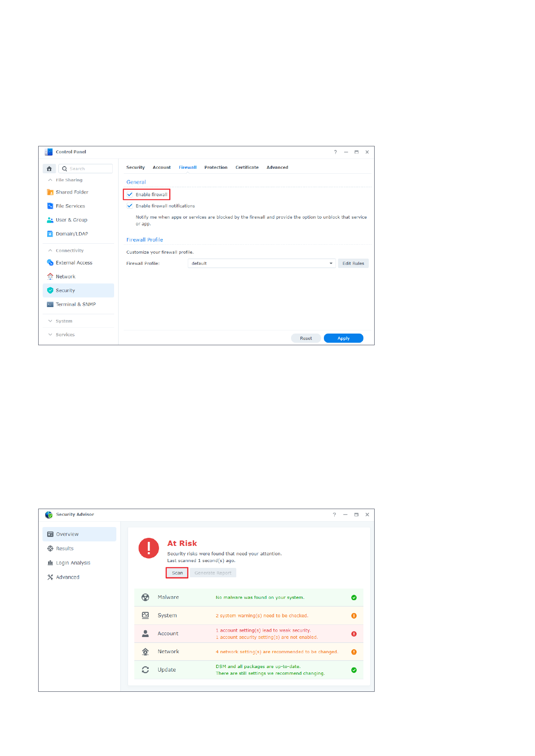Viewport: 535px width, 756px height.
Task: Open External Access settings
Action: click(x=74, y=263)
